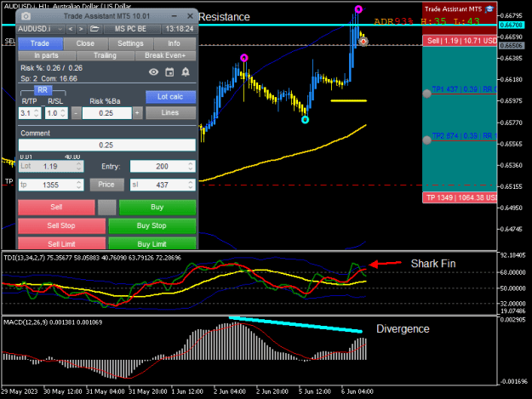Select the Trailing sub-tab

106,55
